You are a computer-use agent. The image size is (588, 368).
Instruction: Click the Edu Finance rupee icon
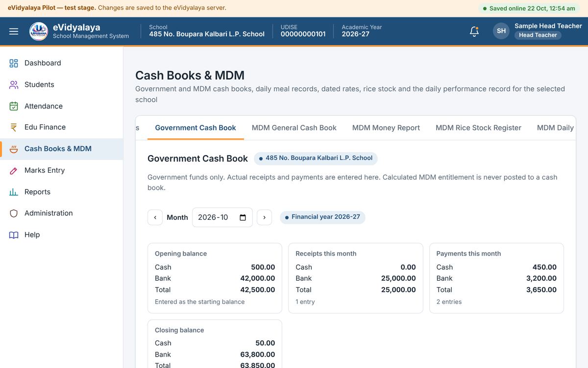point(14,128)
